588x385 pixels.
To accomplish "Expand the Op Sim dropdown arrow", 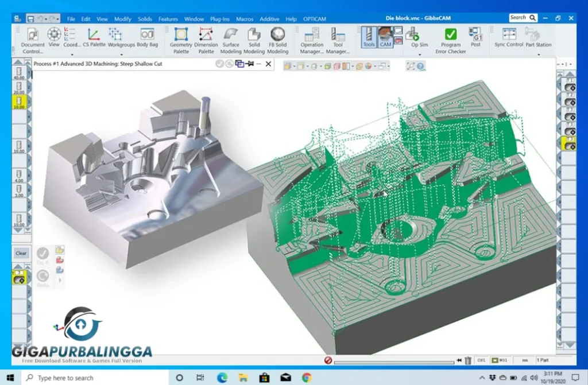I will point(420,55).
